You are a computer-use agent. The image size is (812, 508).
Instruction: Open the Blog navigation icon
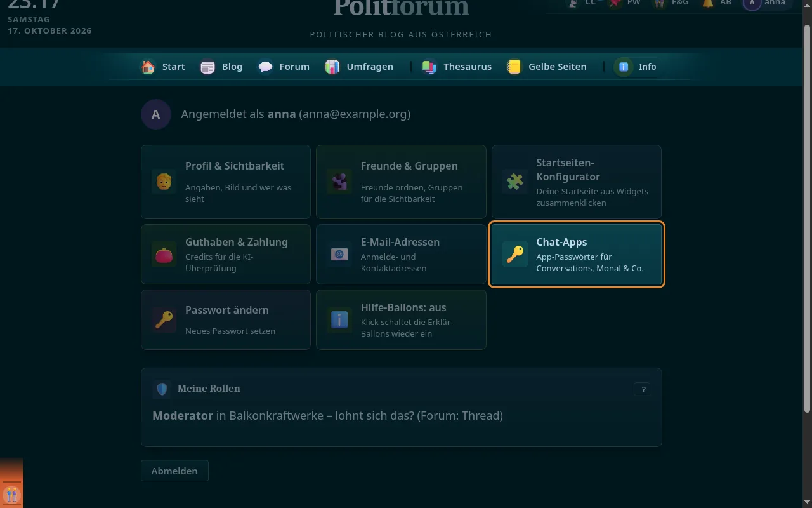coord(207,67)
